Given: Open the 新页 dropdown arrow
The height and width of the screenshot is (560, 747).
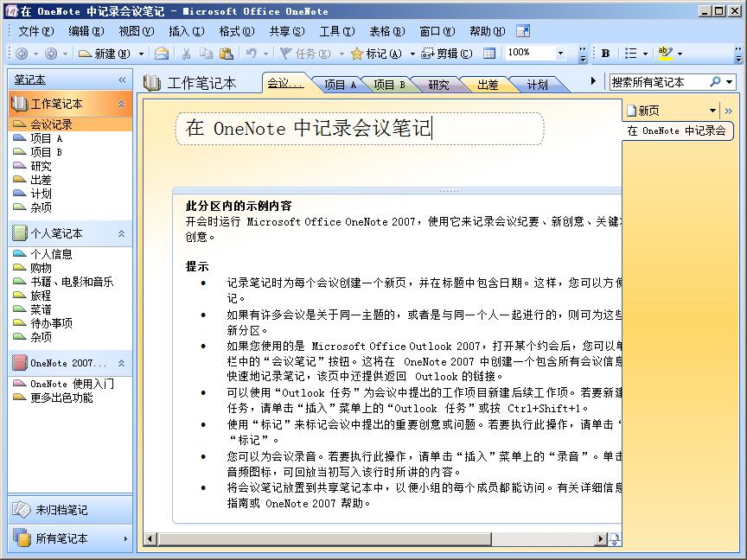Looking at the screenshot, I should 712,111.
